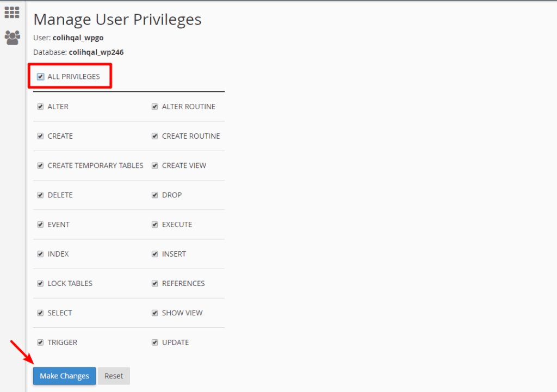Disable the INSERT privilege
557x392 pixels.
155,254
